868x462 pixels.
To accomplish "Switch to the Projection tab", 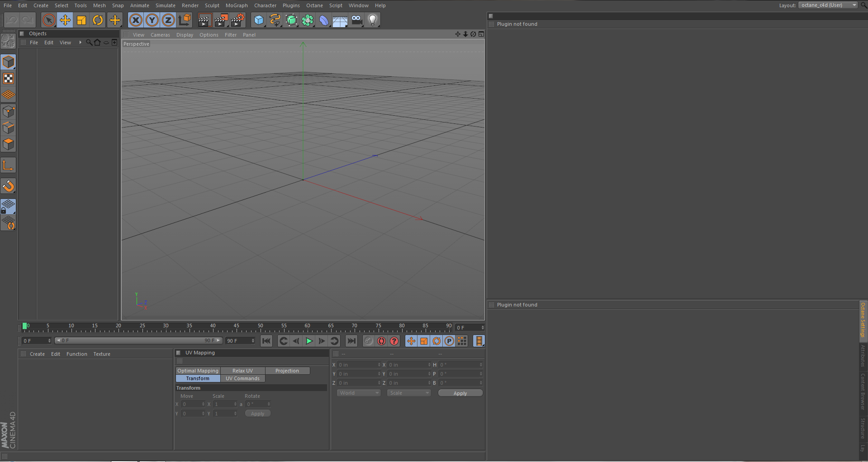I will tap(287, 371).
